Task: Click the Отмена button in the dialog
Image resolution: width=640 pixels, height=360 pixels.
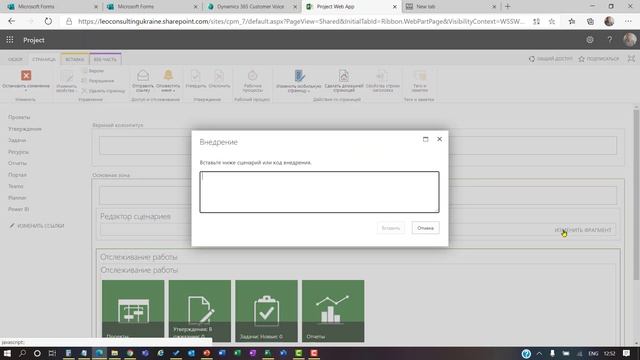Action: pyautogui.click(x=425, y=228)
